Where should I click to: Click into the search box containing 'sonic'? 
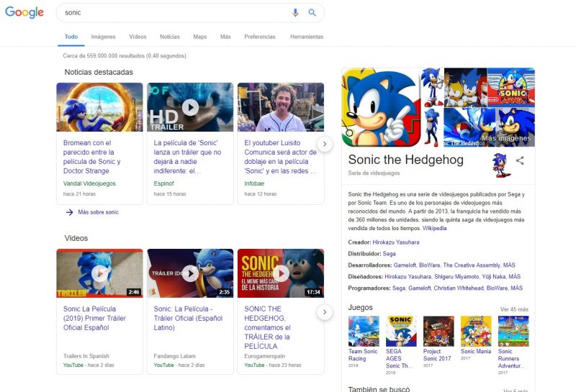173,13
